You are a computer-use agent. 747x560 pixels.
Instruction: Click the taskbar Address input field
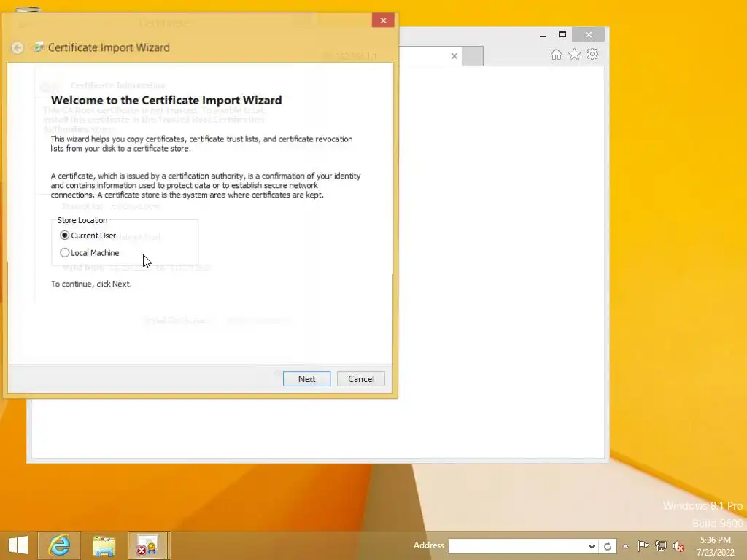pyautogui.click(x=516, y=546)
